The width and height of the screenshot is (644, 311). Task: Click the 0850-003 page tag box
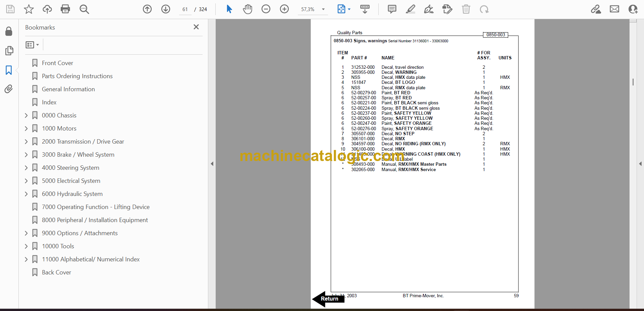click(496, 35)
